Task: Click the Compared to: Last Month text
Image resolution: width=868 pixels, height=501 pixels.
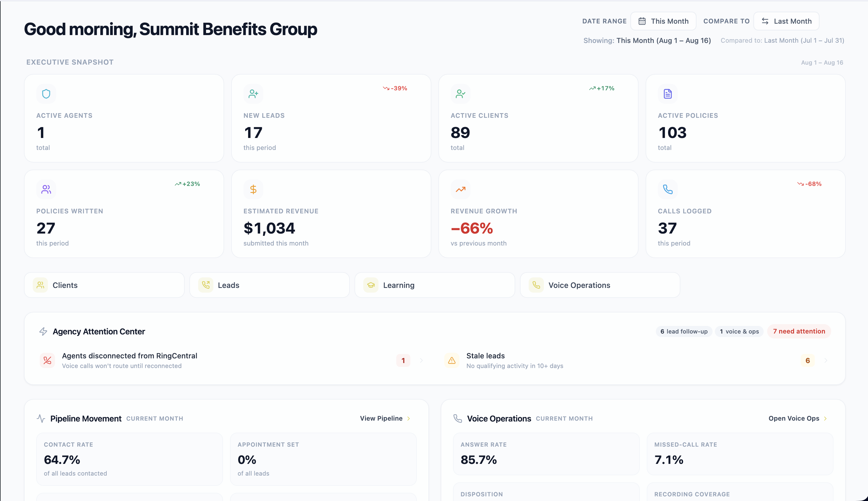Action: coord(782,41)
